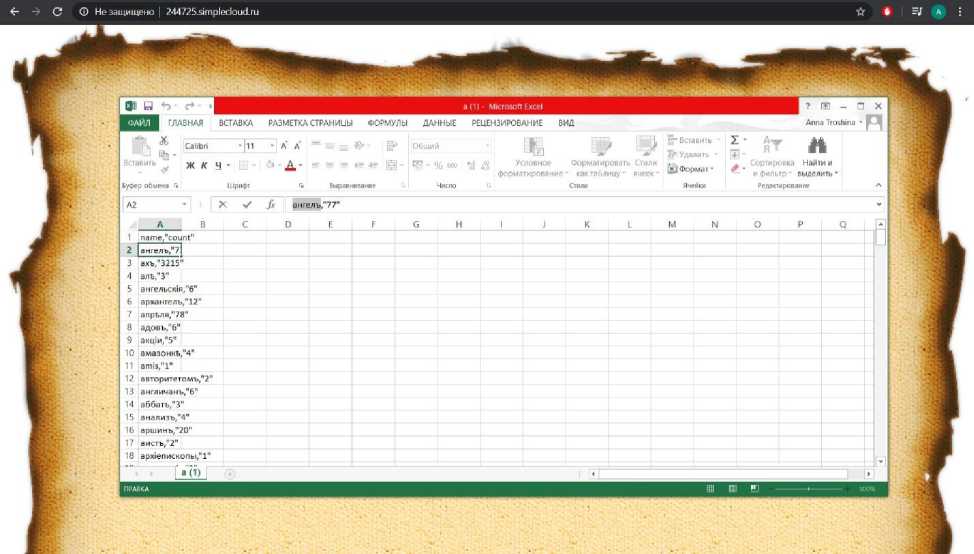Click the red Font Color A swatch
The image size is (974, 554).
pyautogui.click(x=290, y=165)
